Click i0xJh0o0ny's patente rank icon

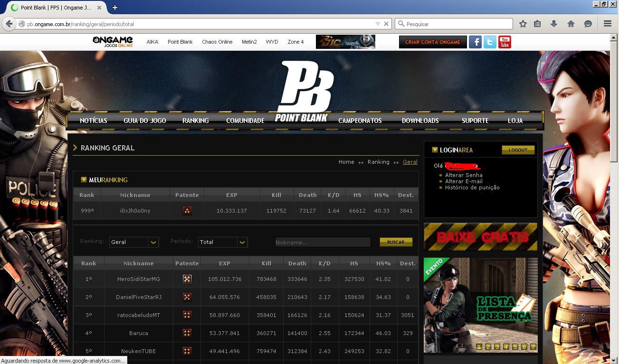point(187,211)
